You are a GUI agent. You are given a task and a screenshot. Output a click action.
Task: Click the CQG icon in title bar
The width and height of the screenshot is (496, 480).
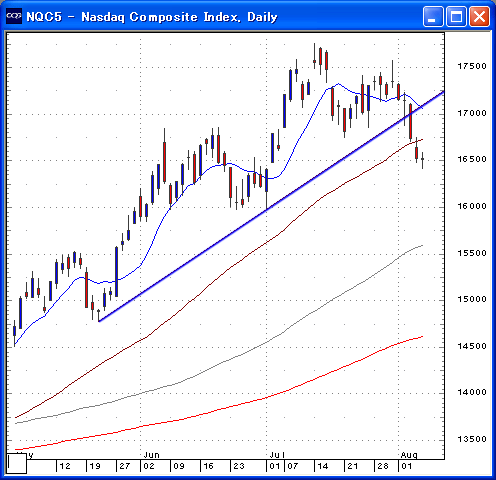tap(14, 16)
